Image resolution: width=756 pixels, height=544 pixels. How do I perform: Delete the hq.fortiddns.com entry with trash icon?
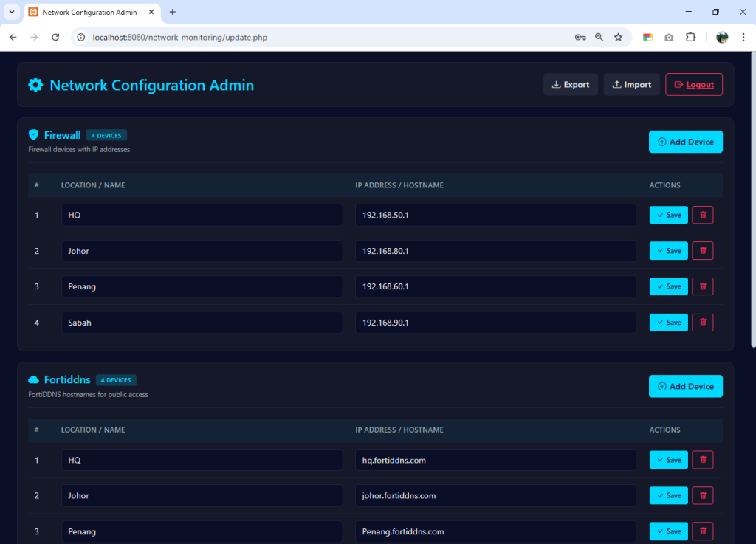coord(702,460)
